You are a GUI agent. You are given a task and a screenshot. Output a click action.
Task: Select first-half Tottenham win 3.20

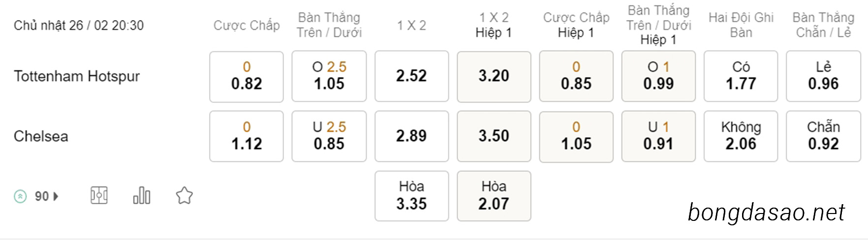pos(494,76)
